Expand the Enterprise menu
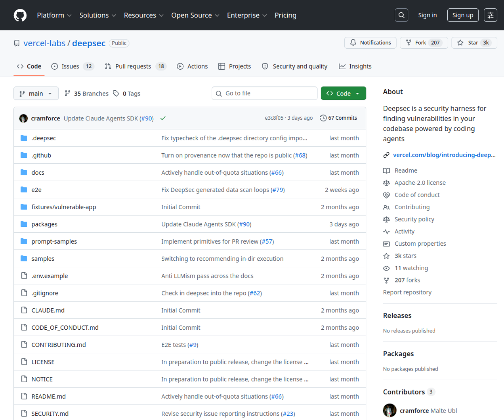 click(x=247, y=15)
